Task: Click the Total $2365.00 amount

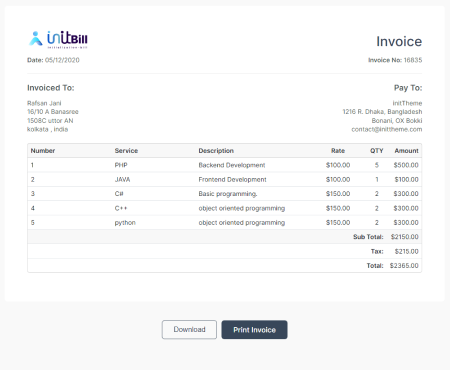Action: click(x=404, y=266)
